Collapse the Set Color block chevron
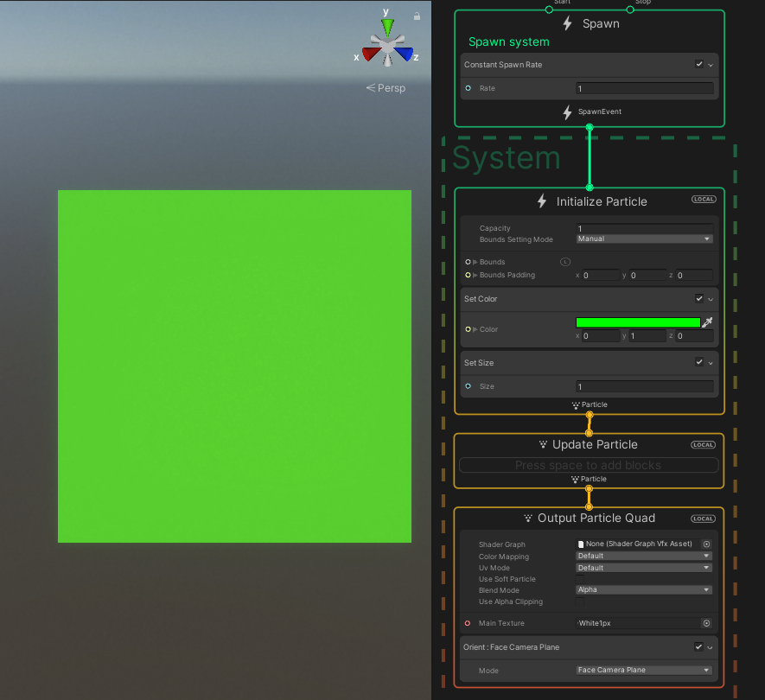Screen dimensions: 765x700 point(711,299)
